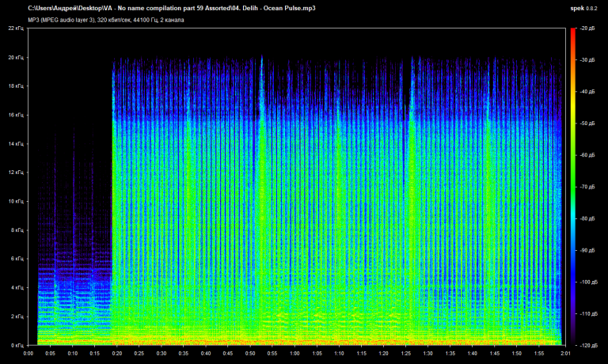Click the -110 дБ legend label

(588, 313)
